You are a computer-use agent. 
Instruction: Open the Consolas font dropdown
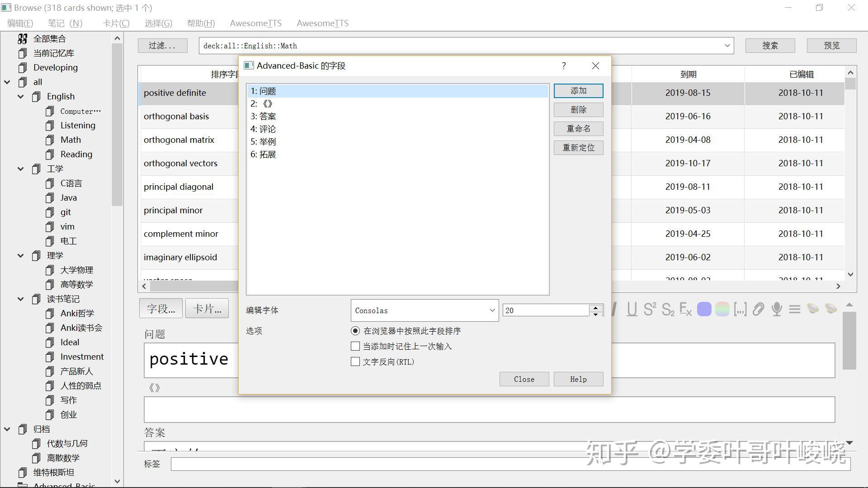[425, 310]
